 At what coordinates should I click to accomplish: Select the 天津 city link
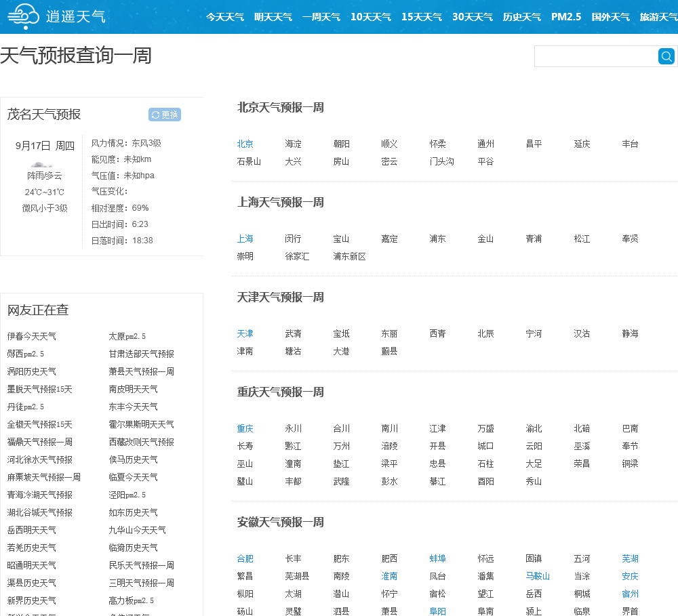click(245, 333)
